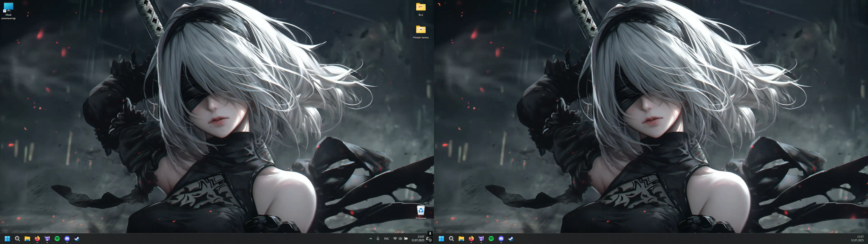
Task: Open Search on the second monitor's taskbar
Action: (452, 239)
